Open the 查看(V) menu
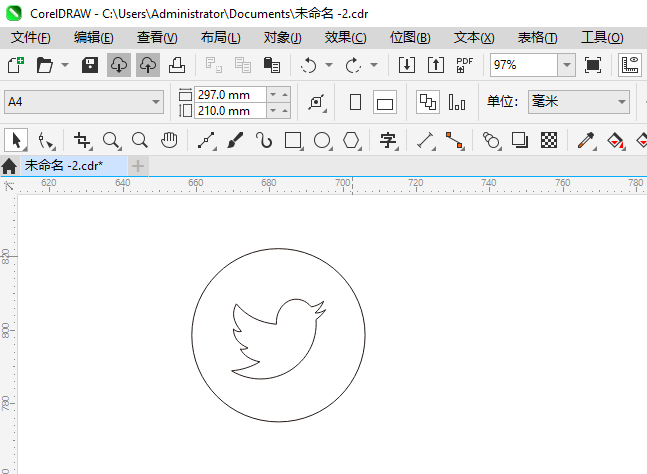Image resolution: width=647 pixels, height=474 pixels. click(x=157, y=38)
